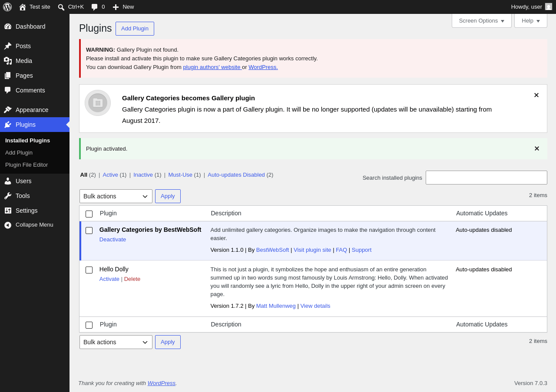Click the Dashboard gauge icon
Viewport: 556px width, 392px height.
click(x=8, y=26)
